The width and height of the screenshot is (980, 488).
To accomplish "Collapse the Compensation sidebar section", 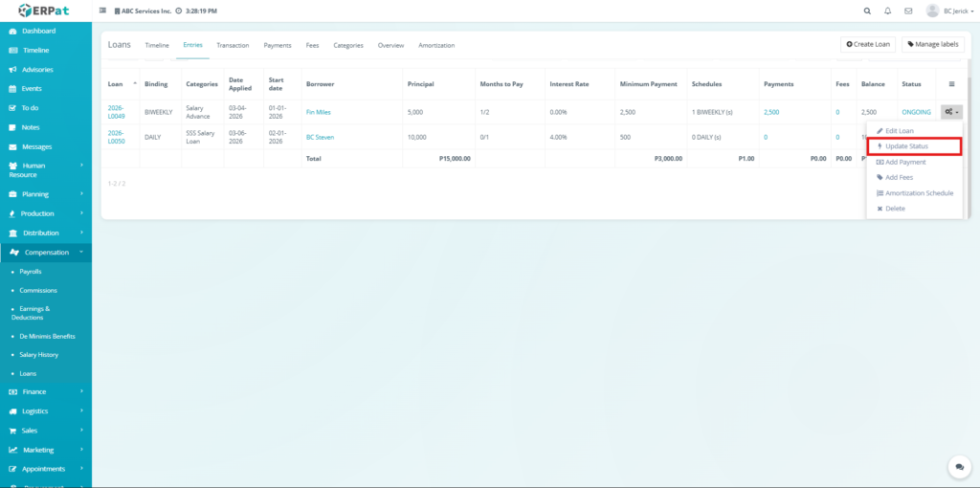I will (x=46, y=253).
